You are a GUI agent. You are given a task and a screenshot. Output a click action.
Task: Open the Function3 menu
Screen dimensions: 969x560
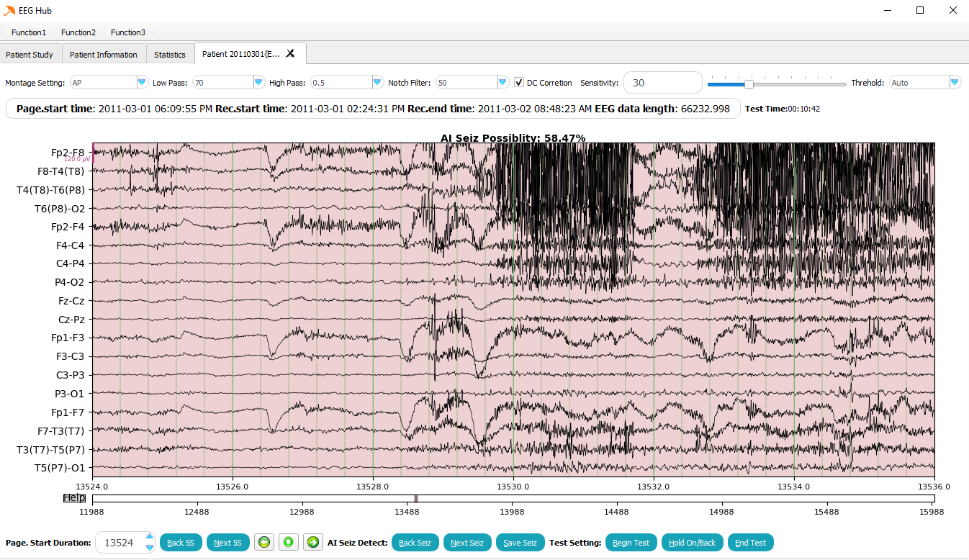tap(128, 32)
